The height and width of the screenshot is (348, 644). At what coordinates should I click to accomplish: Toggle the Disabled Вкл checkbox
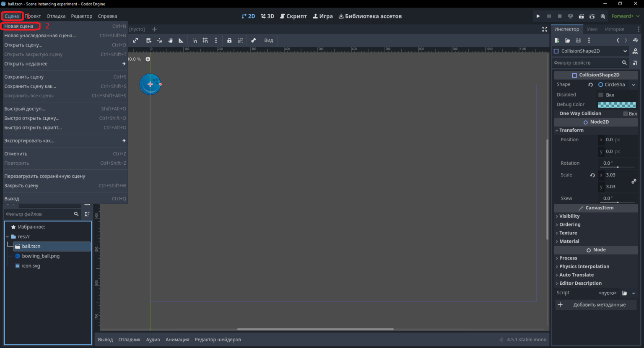point(601,95)
